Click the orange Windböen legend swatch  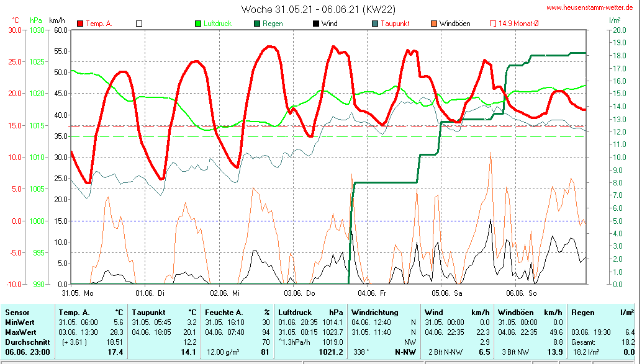pyautogui.click(x=434, y=24)
